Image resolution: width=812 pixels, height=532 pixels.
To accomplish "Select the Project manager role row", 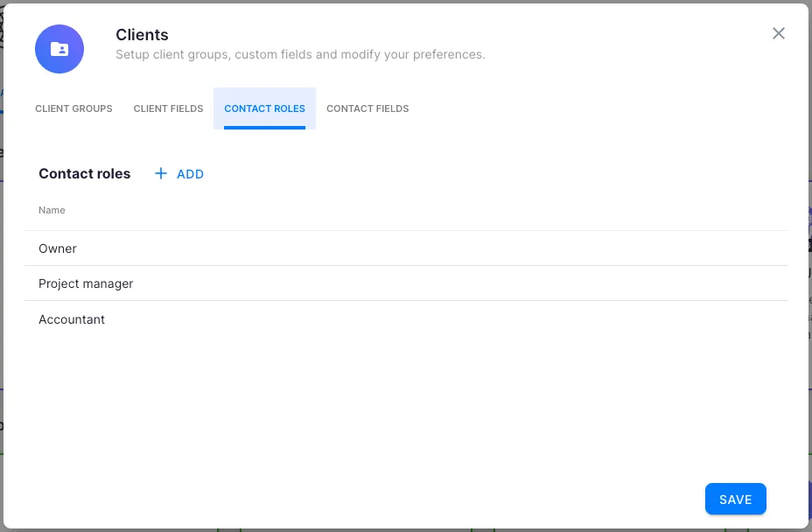I will click(86, 283).
